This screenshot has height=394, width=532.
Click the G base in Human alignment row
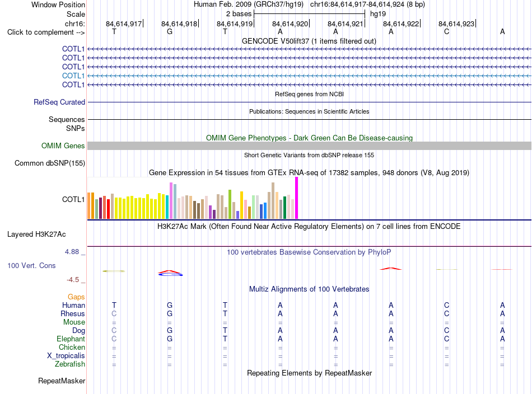click(x=170, y=305)
